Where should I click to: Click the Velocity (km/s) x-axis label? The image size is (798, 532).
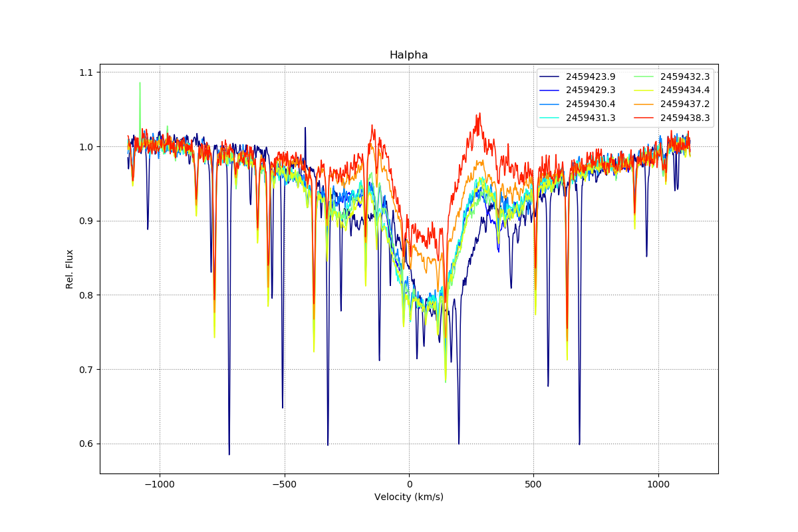408,497
